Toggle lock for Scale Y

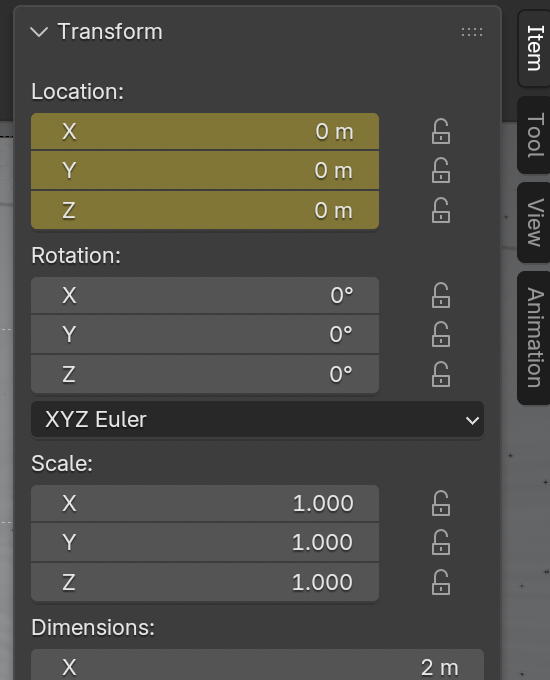[441, 542]
